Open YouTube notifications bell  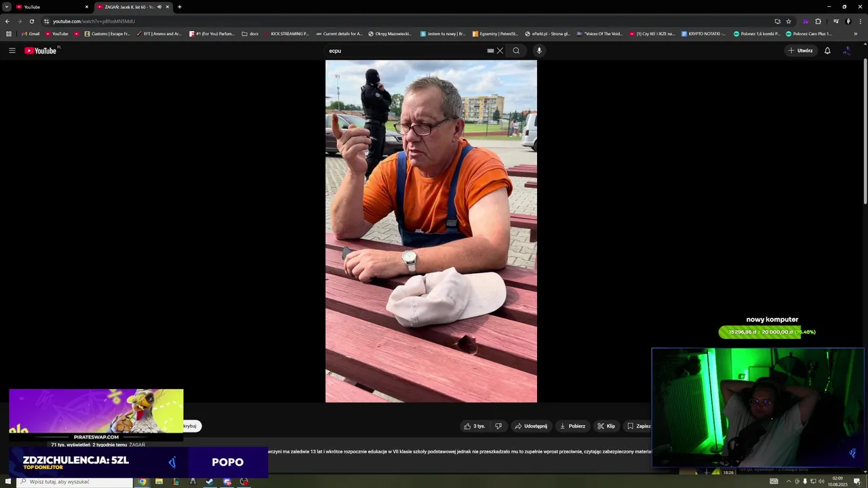pyautogui.click(x=827, y=51)
